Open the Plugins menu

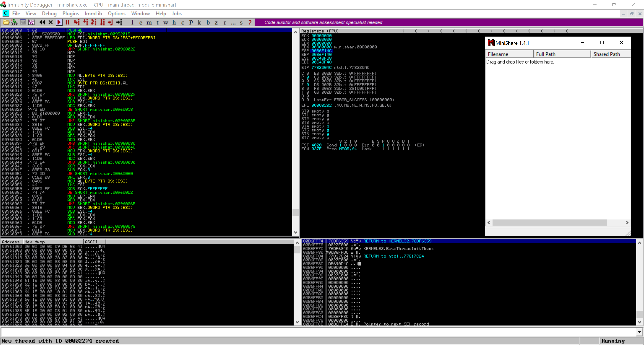pyautogui.click(x=70, y=13)
